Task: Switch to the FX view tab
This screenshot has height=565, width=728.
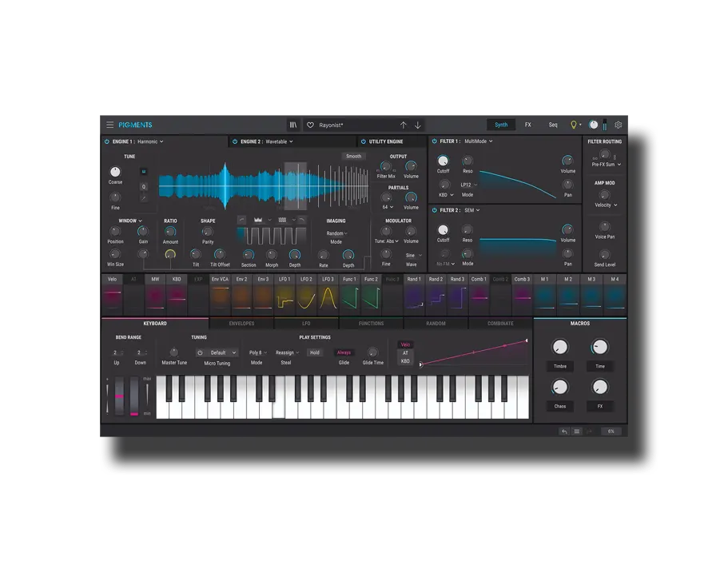Action: coord(528,125)
